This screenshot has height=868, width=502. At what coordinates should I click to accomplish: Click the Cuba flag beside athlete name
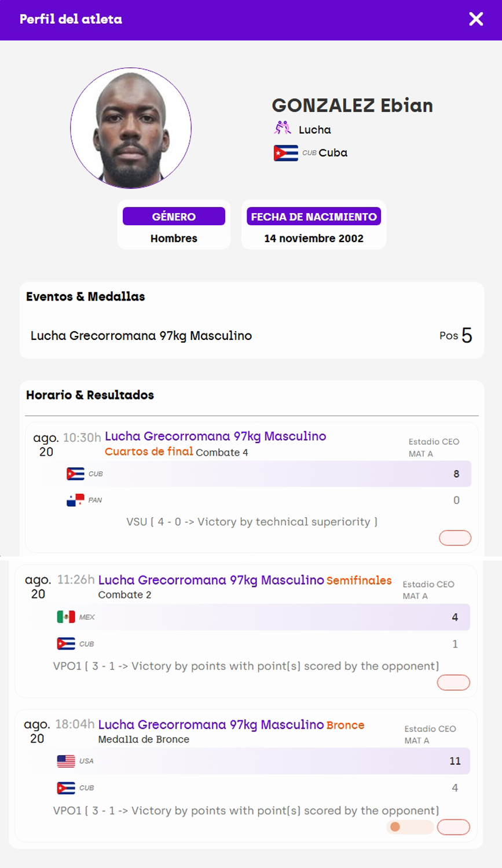tap(285, 153)
